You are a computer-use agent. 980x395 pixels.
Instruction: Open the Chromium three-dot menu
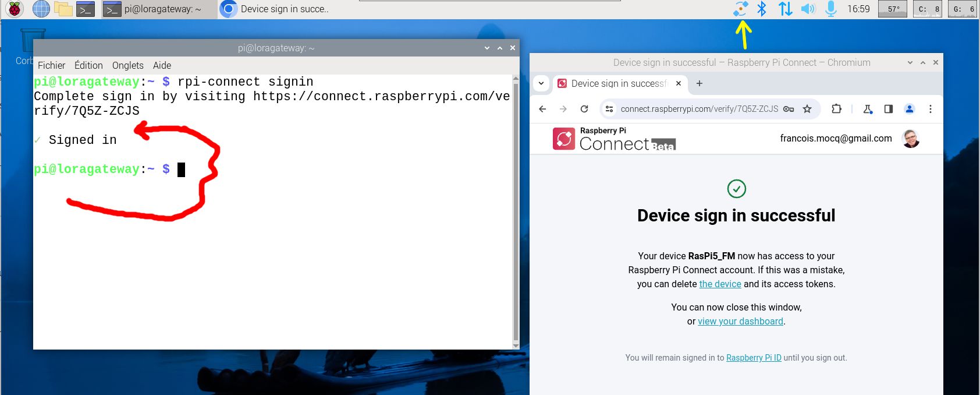pyautogui.click(x=931, y=109)
